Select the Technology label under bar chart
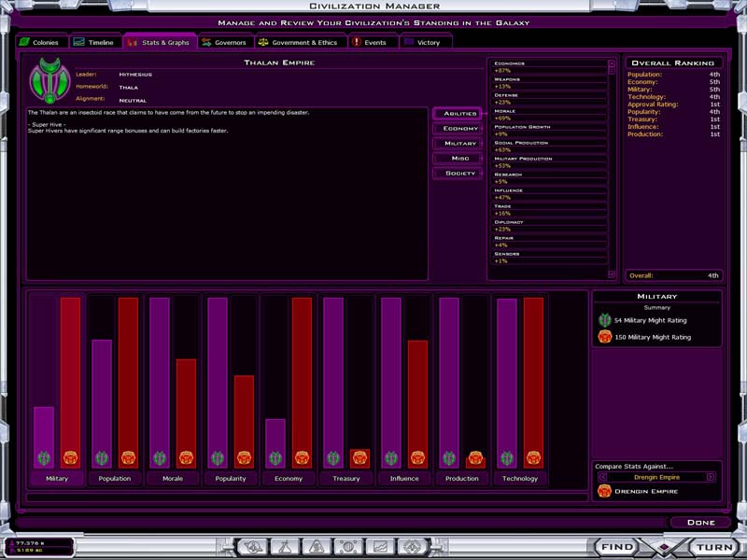This screenshot has height=560, width=747. pyautogui.click(x=520, y=479)
